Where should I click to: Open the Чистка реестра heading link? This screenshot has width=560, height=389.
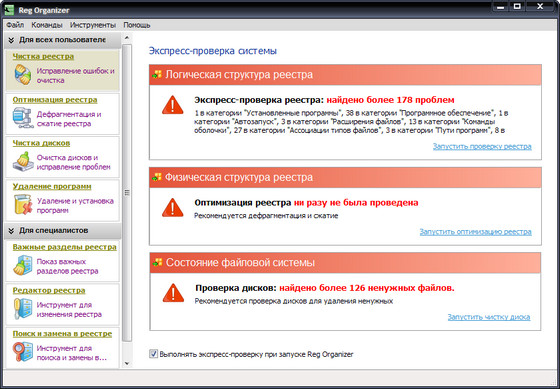pos(43,56)
